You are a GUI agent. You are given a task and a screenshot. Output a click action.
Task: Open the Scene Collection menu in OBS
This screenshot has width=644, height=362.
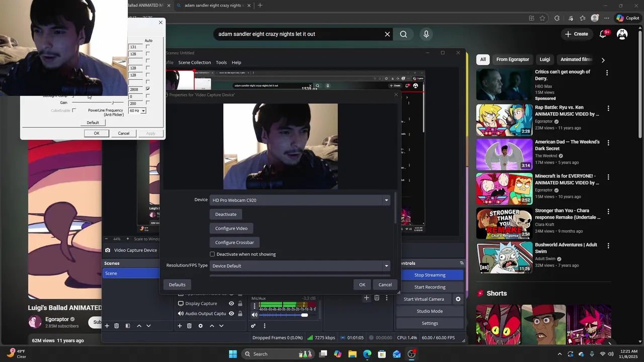194,63
